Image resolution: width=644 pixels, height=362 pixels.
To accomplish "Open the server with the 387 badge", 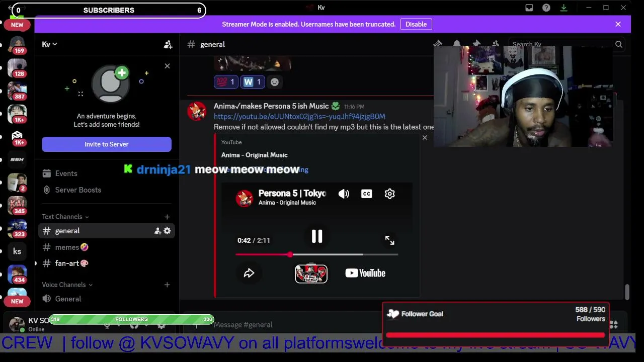I will [17, 90].
